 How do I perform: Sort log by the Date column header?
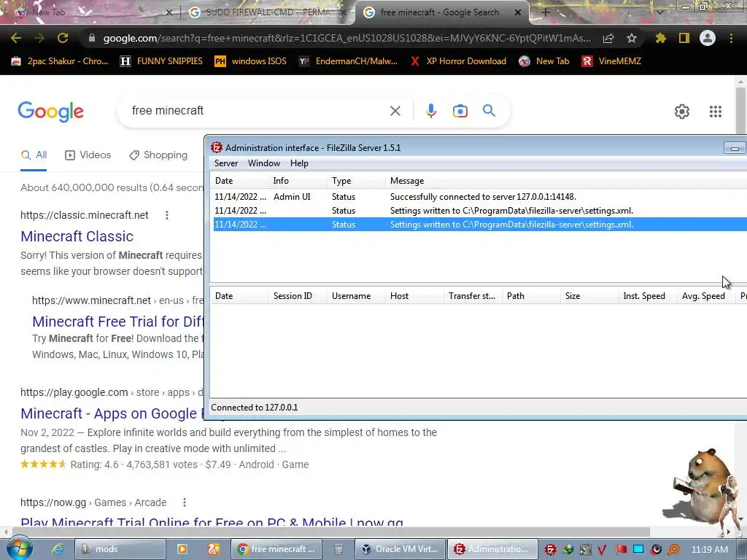[239, 181]
